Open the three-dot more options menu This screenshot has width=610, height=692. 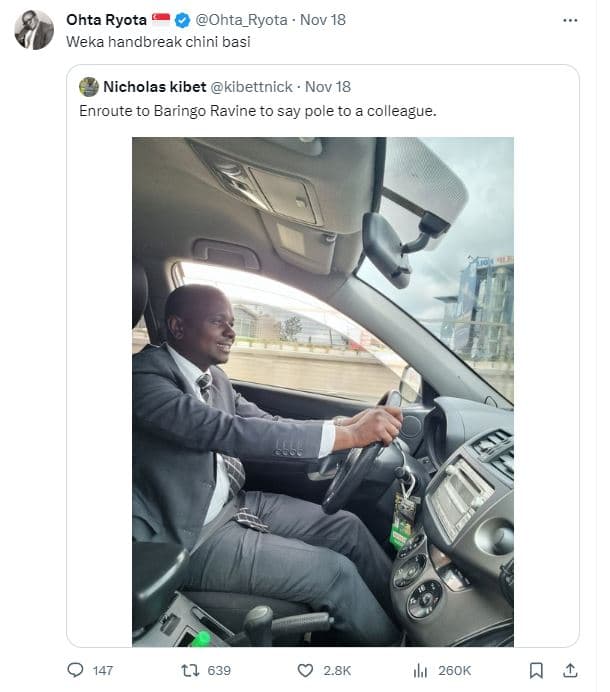pyautogui.click(x=570, y=20)
